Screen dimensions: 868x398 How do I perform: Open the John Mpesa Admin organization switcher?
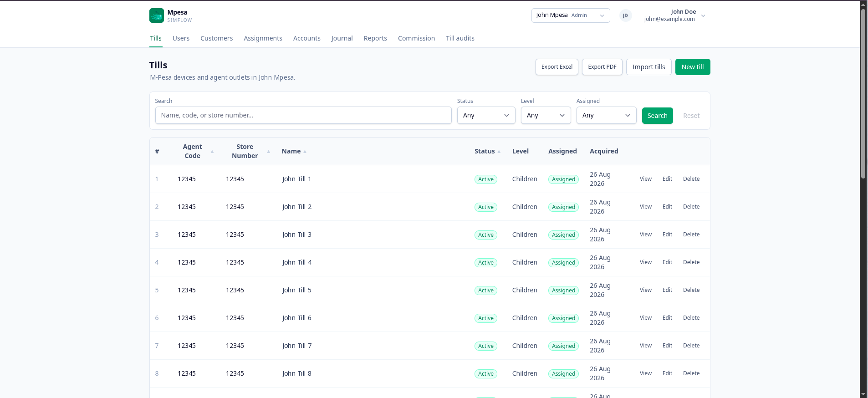[x=571, y=15]
